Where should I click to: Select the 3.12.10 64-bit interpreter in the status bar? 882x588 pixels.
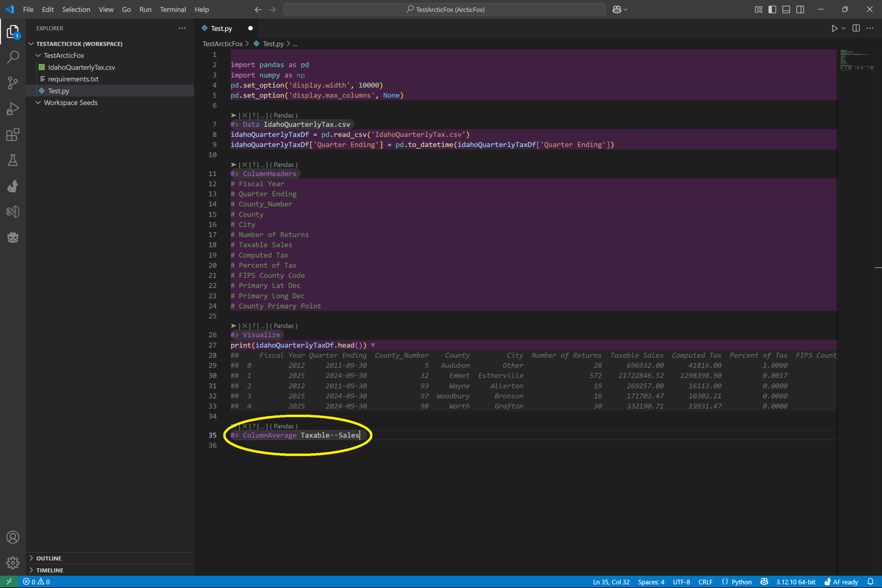796,581
